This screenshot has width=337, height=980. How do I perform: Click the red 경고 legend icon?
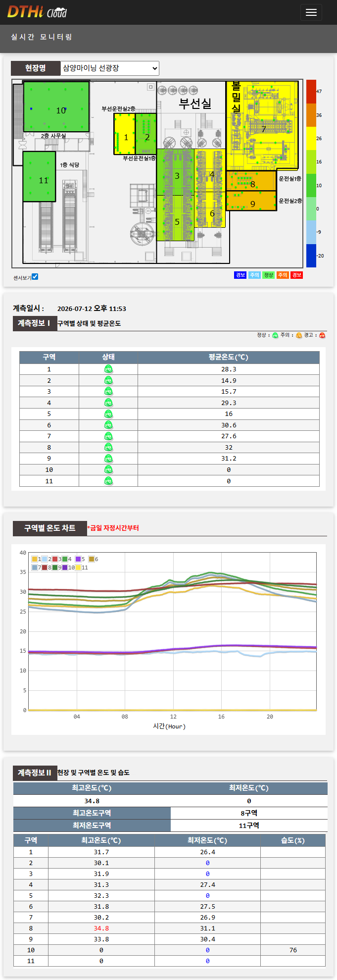tap(322, 335)
